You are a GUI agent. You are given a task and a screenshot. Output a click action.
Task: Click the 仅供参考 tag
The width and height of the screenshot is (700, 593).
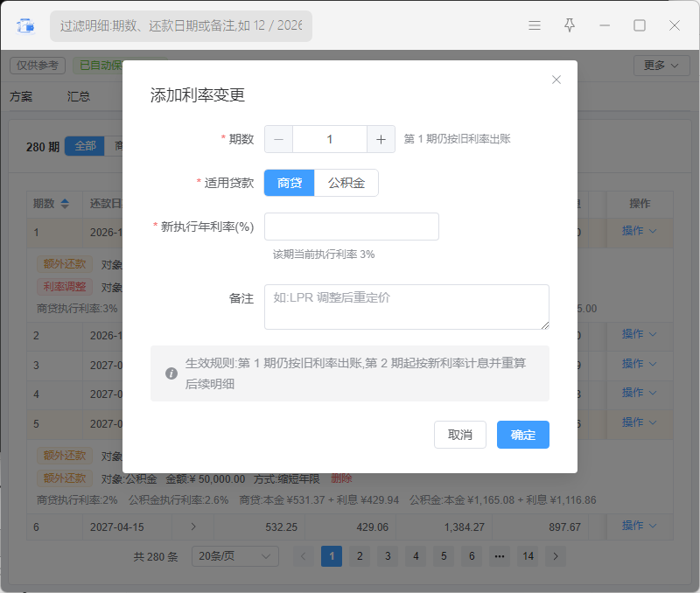click(38, 66)
